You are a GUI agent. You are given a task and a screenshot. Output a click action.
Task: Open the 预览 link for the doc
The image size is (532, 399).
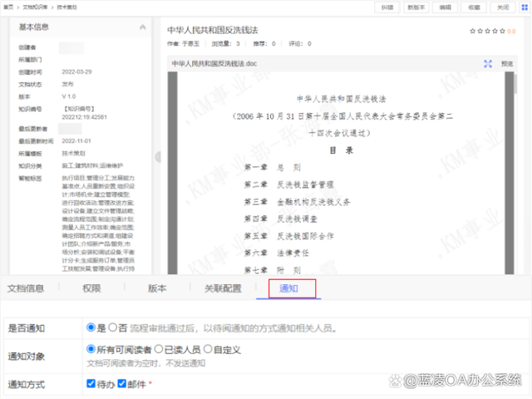(x=507, y=63)
